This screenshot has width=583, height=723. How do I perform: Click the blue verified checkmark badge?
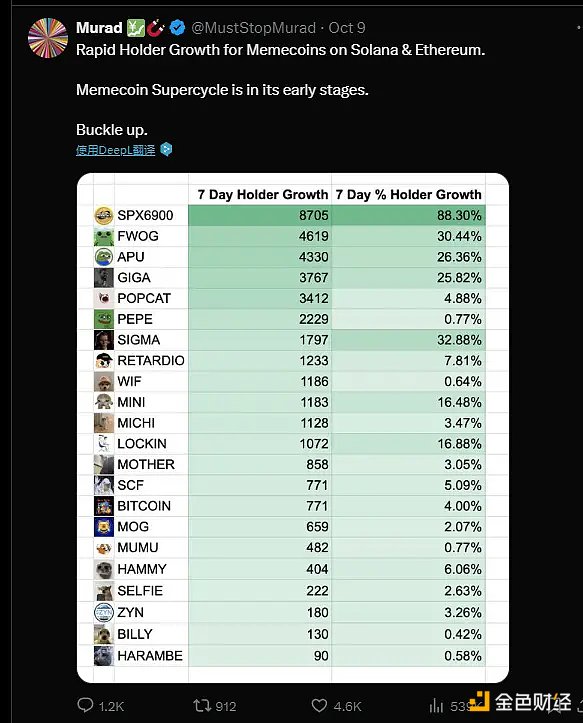[x=178, y=28]
